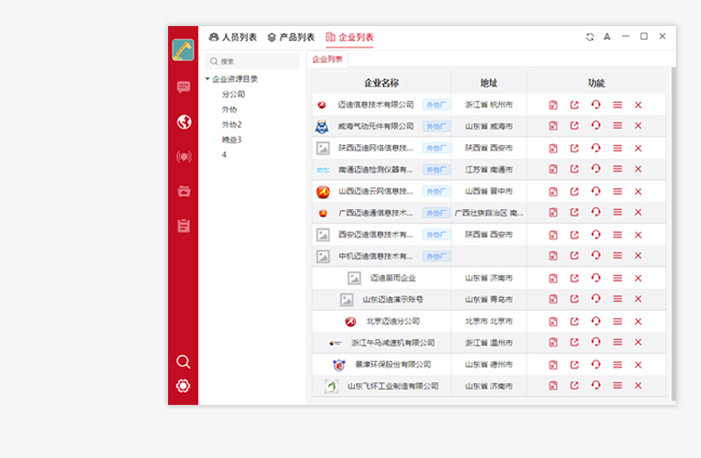Screen dimensions: 701x458
Task: Click the 外协厂 tag beside 迈迪信息技术有限公司
Action: 436,105
